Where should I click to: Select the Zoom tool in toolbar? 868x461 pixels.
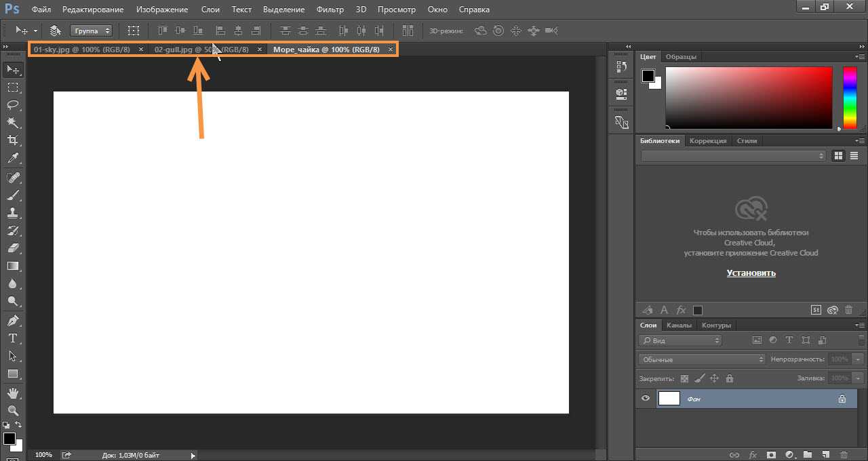pyautogui.click(x=13, y=411)
